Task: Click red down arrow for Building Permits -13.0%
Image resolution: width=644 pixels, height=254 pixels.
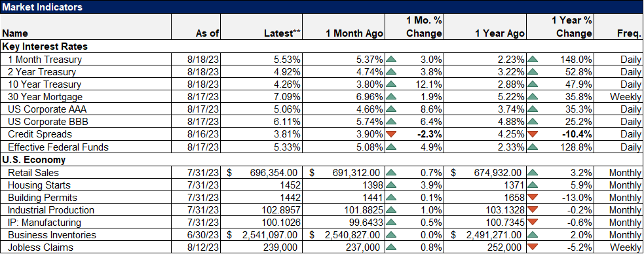Action: 533,198
